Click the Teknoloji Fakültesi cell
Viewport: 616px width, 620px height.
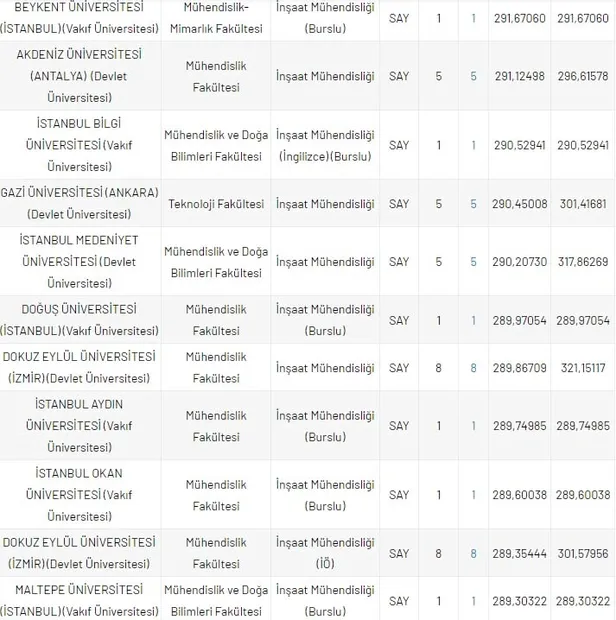point(216,204)
